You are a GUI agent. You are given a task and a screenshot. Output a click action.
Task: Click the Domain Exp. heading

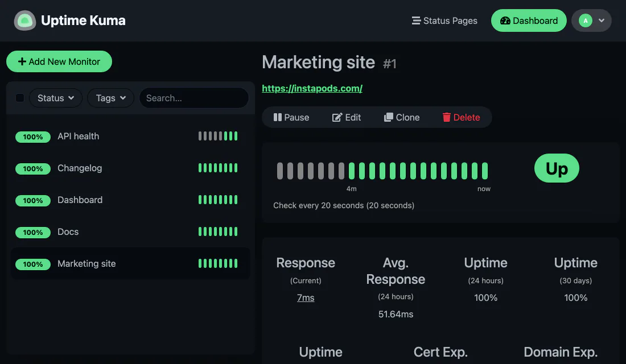pos(561,352)
